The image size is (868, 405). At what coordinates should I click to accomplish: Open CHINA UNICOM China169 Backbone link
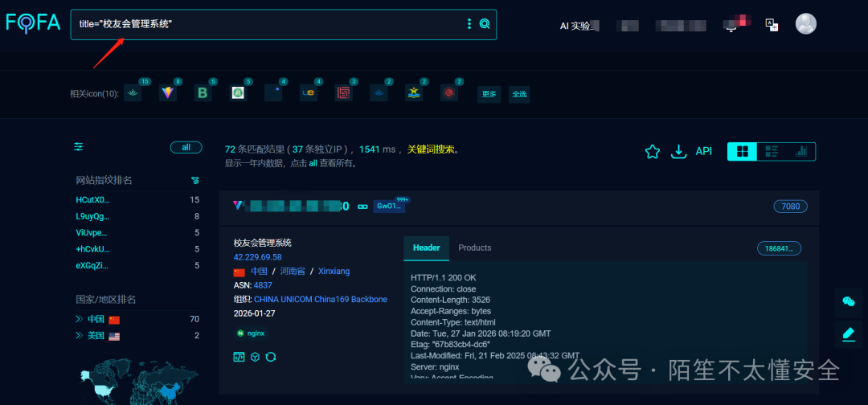(321, 299)
